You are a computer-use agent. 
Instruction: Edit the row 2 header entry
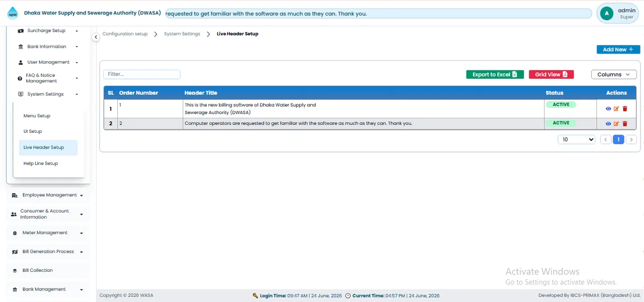[x=616, y=124]
